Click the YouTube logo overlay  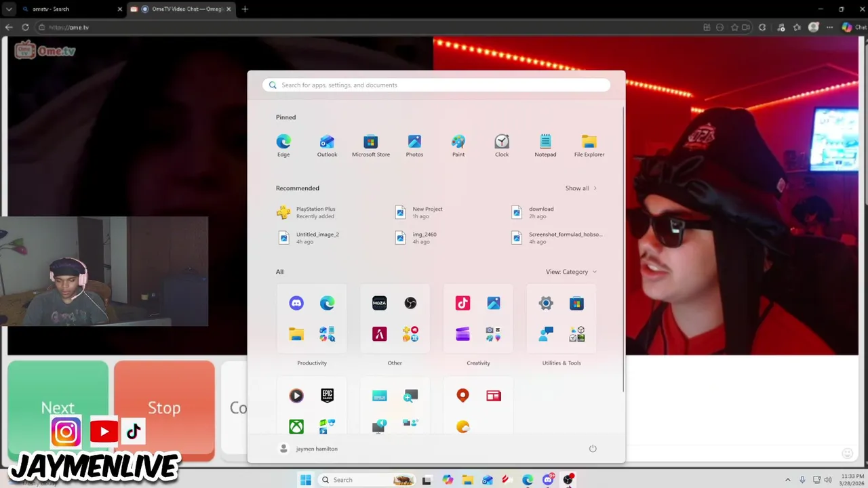(104, 432)
